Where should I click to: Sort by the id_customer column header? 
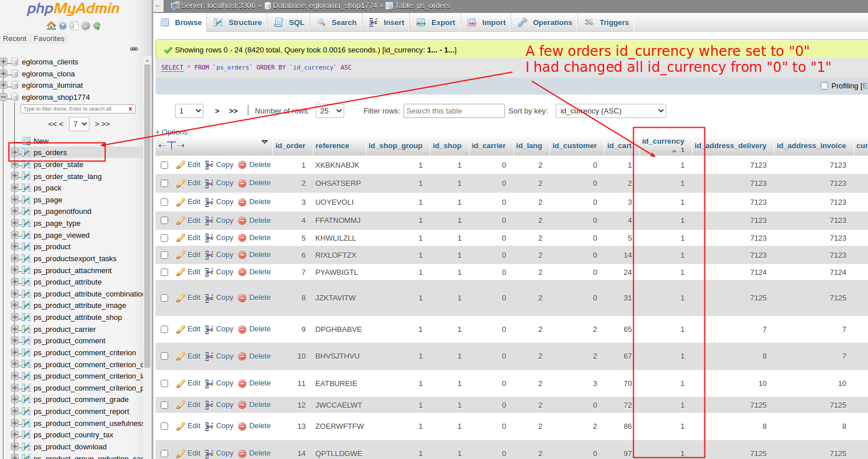point(574,146)
